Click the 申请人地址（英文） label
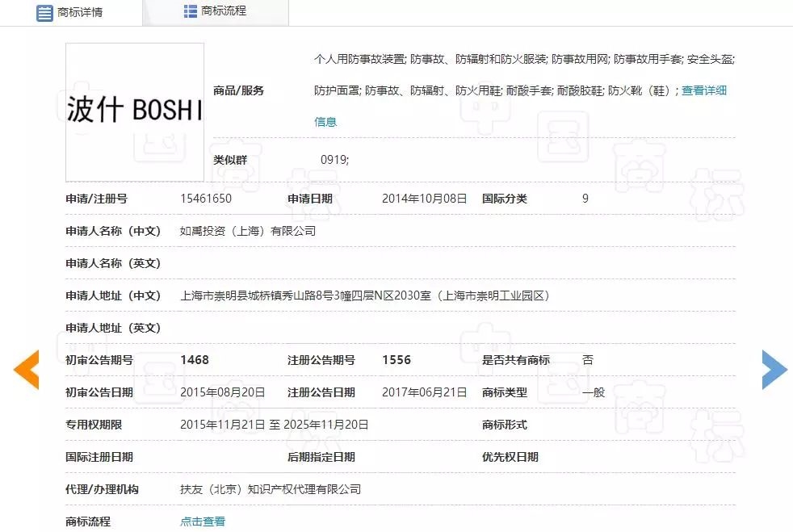The width and height of the screenshot is (793, 532). (113, 328)
